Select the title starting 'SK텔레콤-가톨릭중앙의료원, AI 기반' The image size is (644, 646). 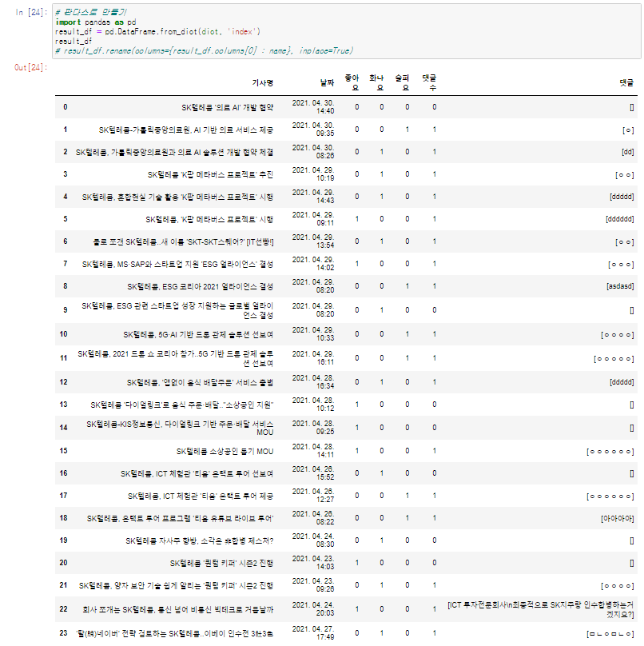[x=185, y=130]
